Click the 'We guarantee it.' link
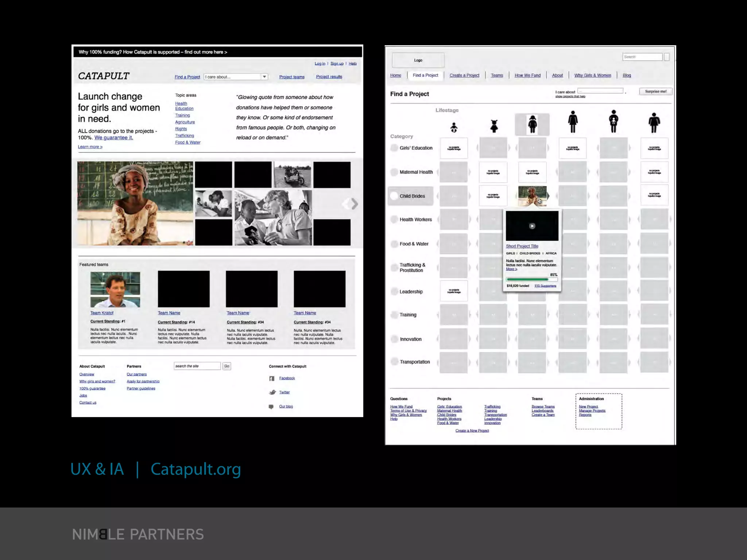The width and height of the screenshot is (747, 560). [x=114, y=138]
